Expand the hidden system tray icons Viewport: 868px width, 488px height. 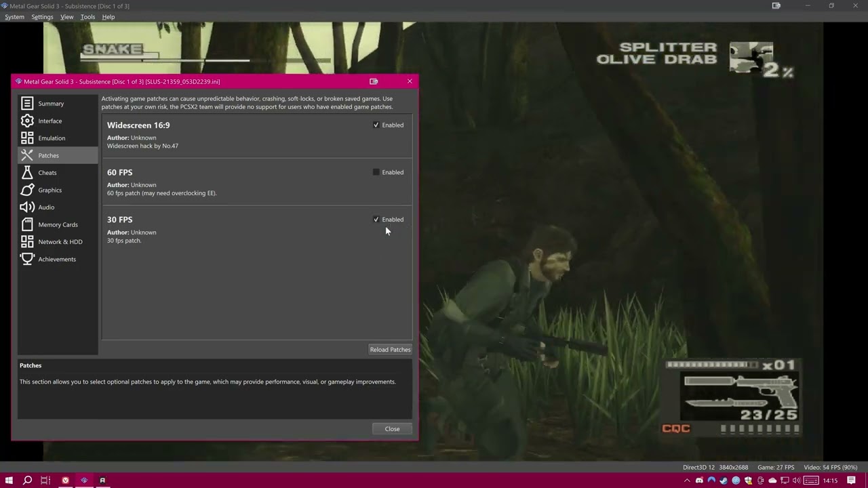(687, 481)
